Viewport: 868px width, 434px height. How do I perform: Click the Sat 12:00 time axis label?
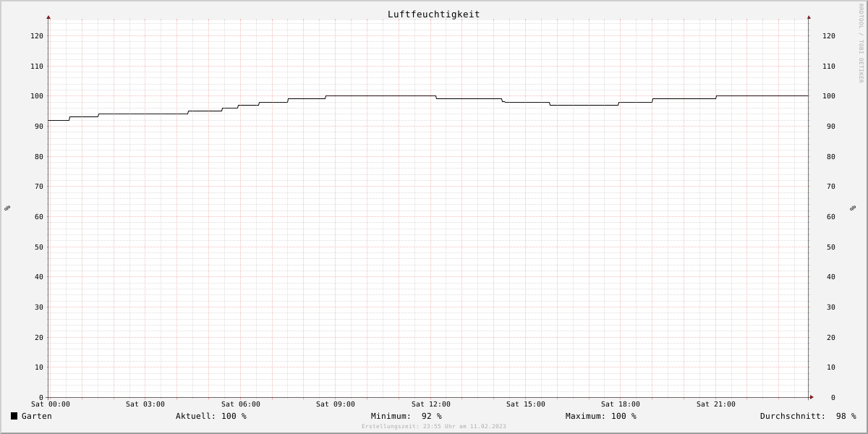431,404
